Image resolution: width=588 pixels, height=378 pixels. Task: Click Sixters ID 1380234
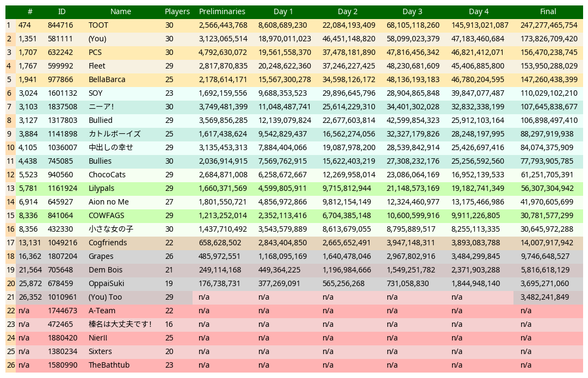click(x=63, y=351)
